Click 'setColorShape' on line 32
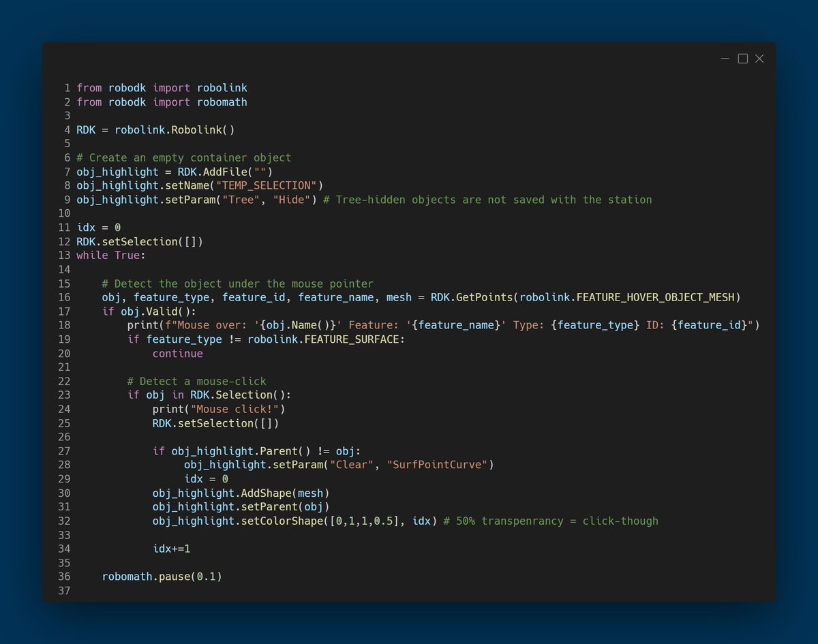The width and height of the screenshot is (818, 644). pos(282,521)
